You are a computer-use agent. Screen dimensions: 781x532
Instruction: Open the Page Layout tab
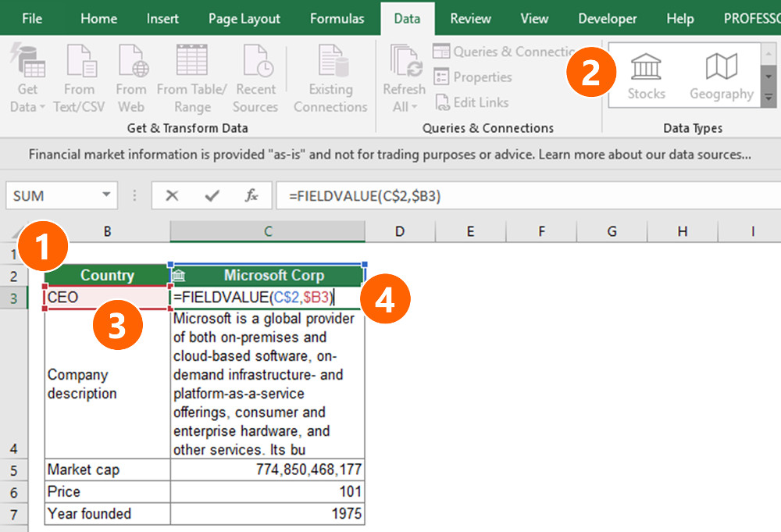coord(244,19)
